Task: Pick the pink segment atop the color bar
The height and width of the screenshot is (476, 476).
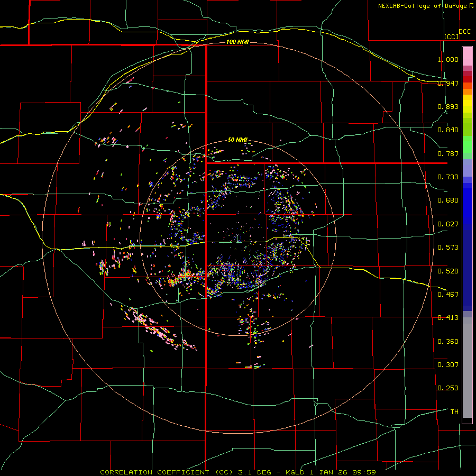Action: tap(467, 56)
